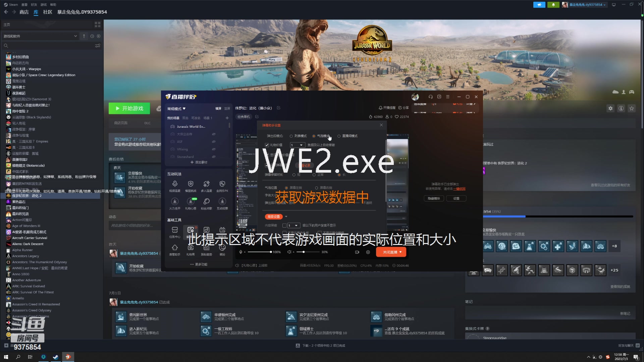Click the 分享 share button
The height and width of the screenshot is (362, 644).
click(404, 108)
